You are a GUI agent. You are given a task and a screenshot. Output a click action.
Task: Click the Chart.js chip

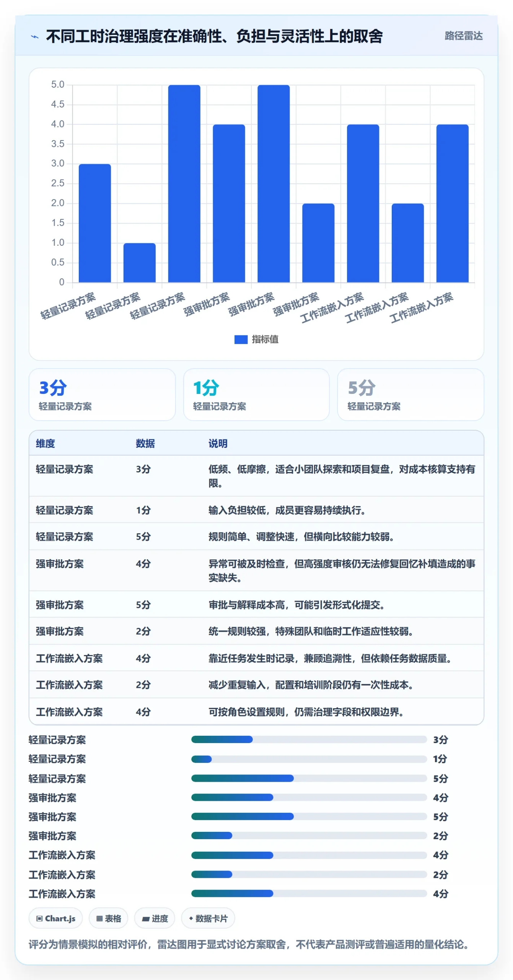56,918
